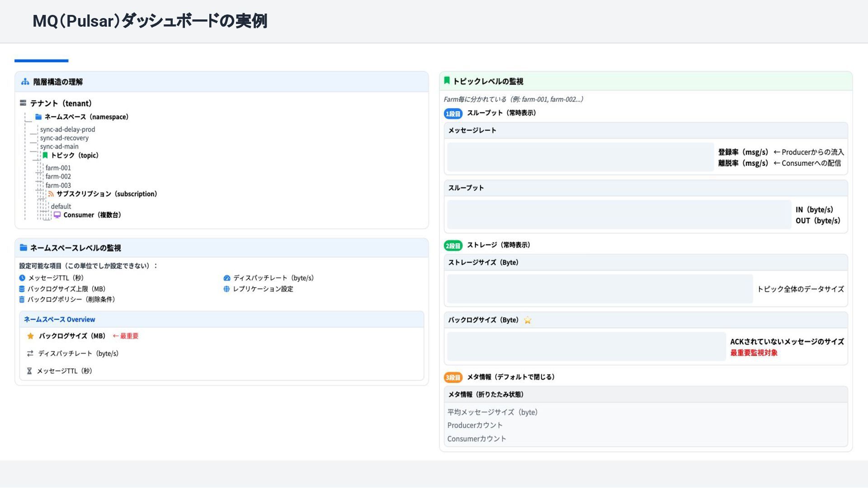Click the trash icon beside バックログポリシー
Screen dimensions: 868x488
[22, 300]
